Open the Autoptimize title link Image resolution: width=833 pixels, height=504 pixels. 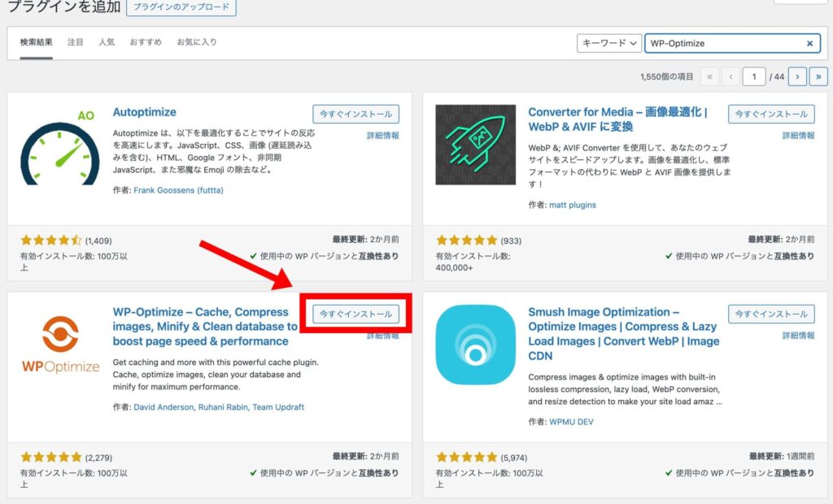point(145,113)
